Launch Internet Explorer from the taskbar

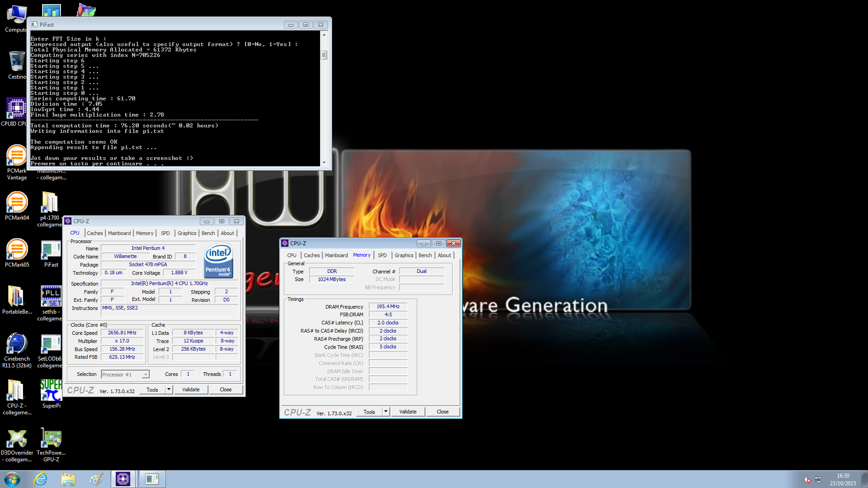[x=41, y=479]
